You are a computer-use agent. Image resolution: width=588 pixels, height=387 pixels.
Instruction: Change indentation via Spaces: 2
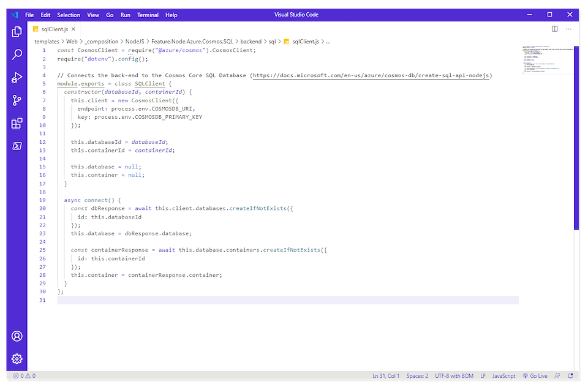pos(417,376)
